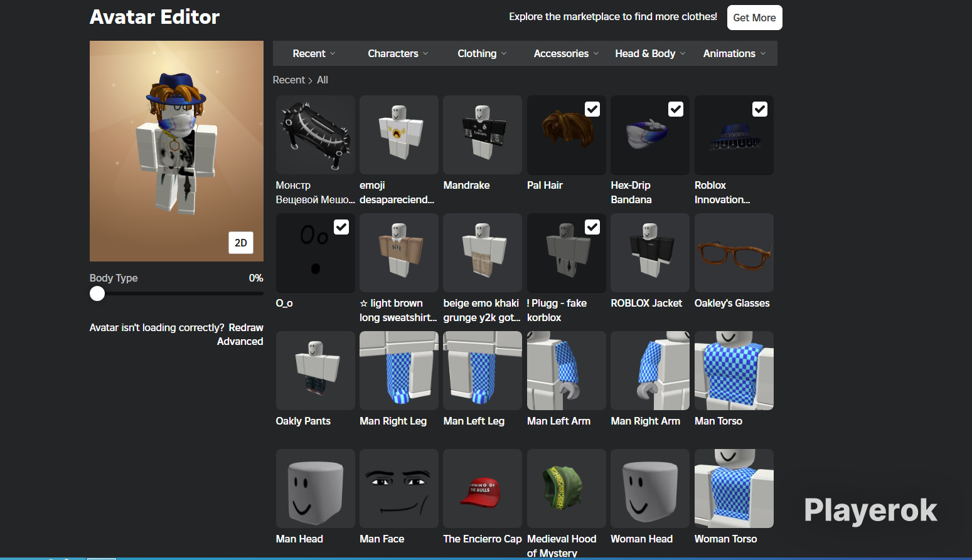This screenshot has height=560, width=972.
Task: Open the Head & Body dropdown
Action: (650, 53)
